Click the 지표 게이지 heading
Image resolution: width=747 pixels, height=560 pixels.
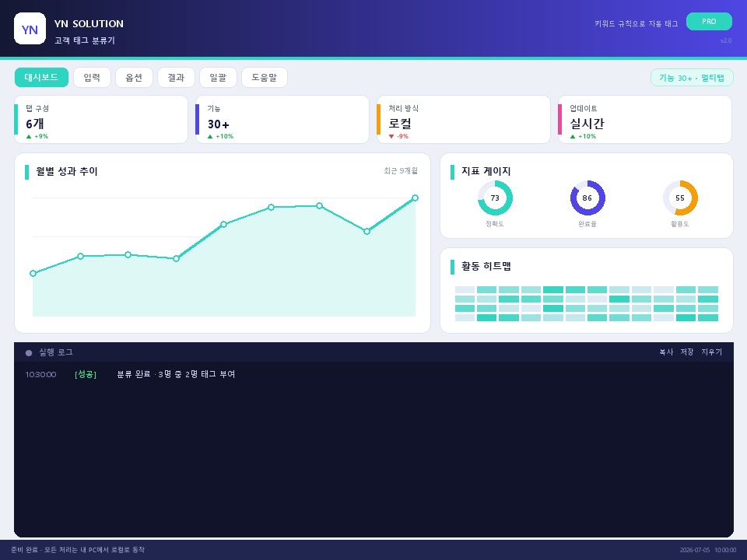pos(486,171)
